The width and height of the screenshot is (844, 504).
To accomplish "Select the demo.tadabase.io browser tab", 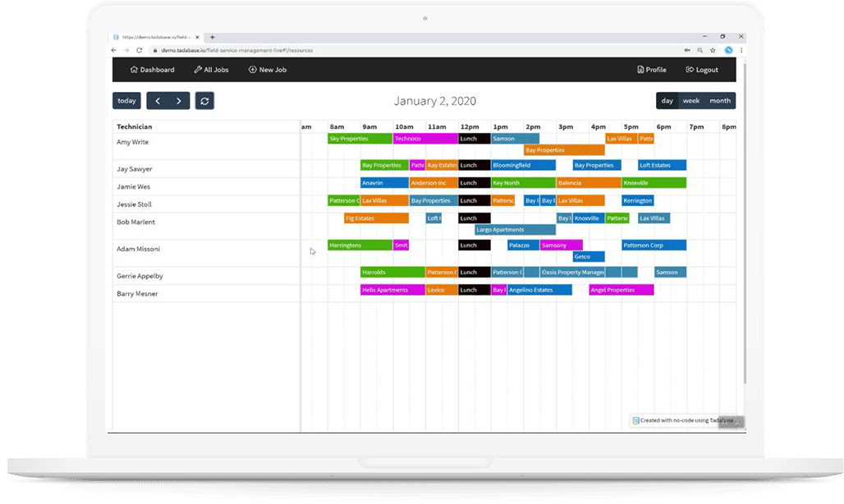I will point(156,37).
